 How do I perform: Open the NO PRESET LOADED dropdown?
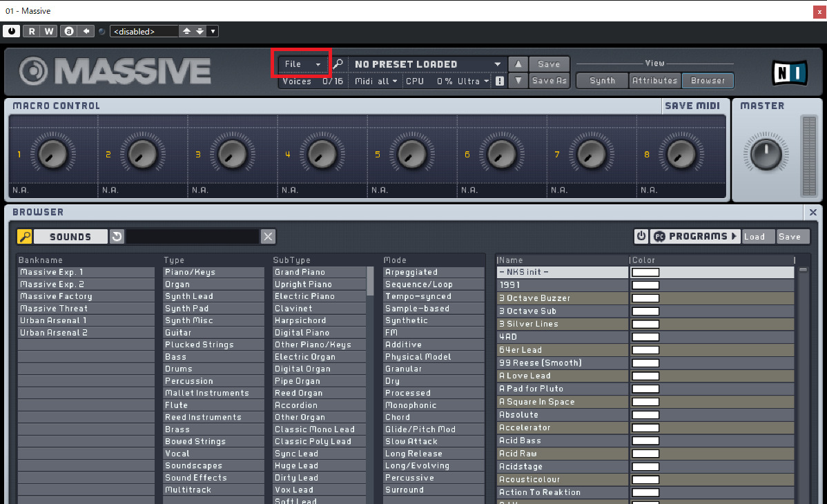(427, 64)
